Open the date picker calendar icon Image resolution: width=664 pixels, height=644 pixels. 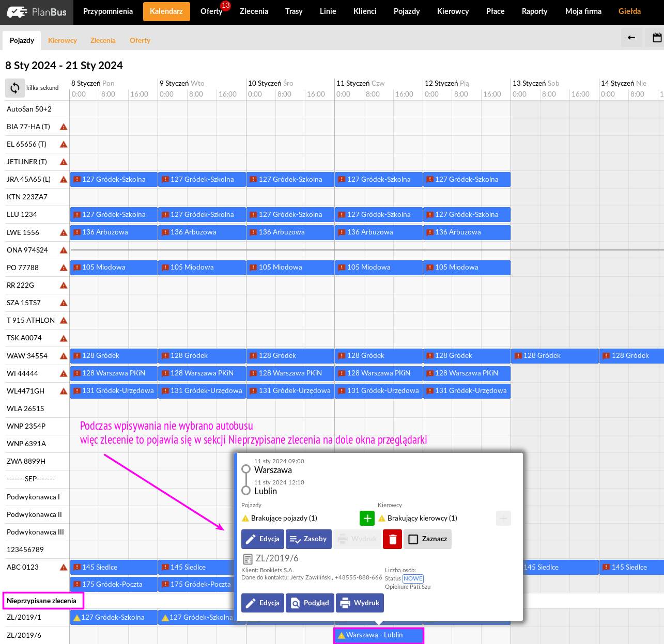[x=656, y=38]
